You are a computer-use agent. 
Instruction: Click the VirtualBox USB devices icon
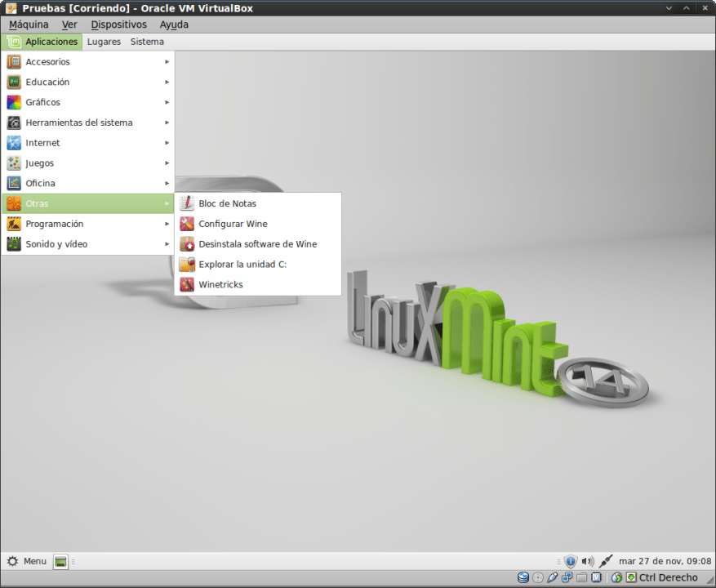click(553, 578)
